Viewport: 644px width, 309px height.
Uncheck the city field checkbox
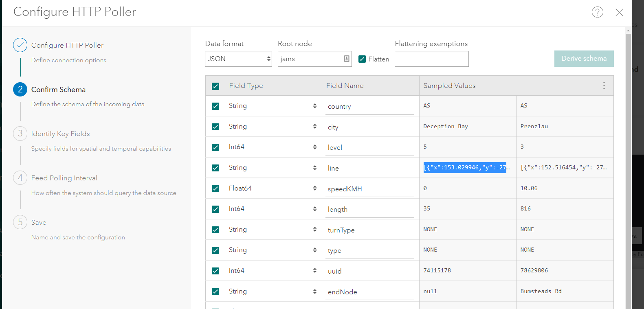(215, 127)
